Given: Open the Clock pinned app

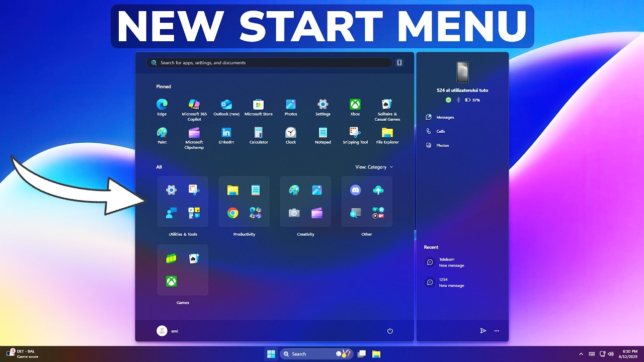Looking at the screenshot, I should (x=291, y=135).
